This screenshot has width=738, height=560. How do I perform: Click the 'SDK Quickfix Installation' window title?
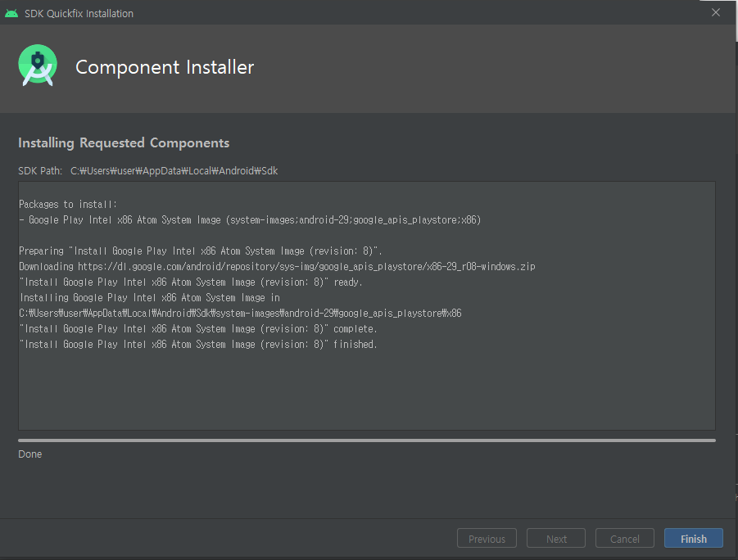click(79, 14)
